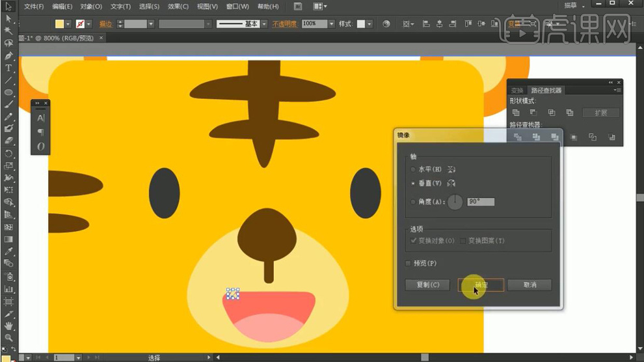The image size is (644, 362).
Task: Open the arrange documents dropdown
Action: coord(320,6)
